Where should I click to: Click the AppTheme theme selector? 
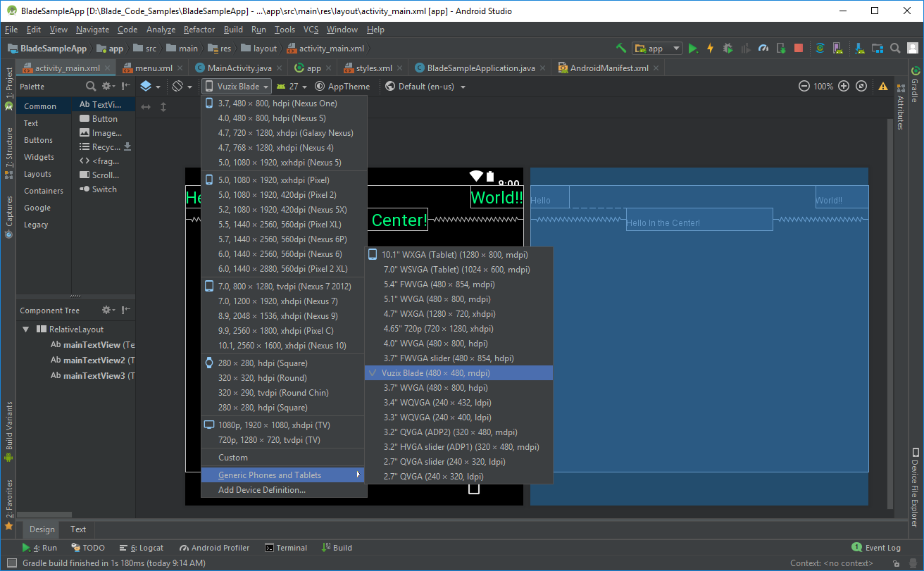click(342, 86)
